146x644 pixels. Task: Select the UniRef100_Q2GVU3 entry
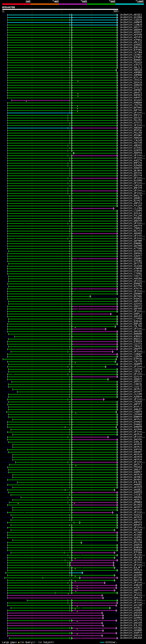click(131, 304)
